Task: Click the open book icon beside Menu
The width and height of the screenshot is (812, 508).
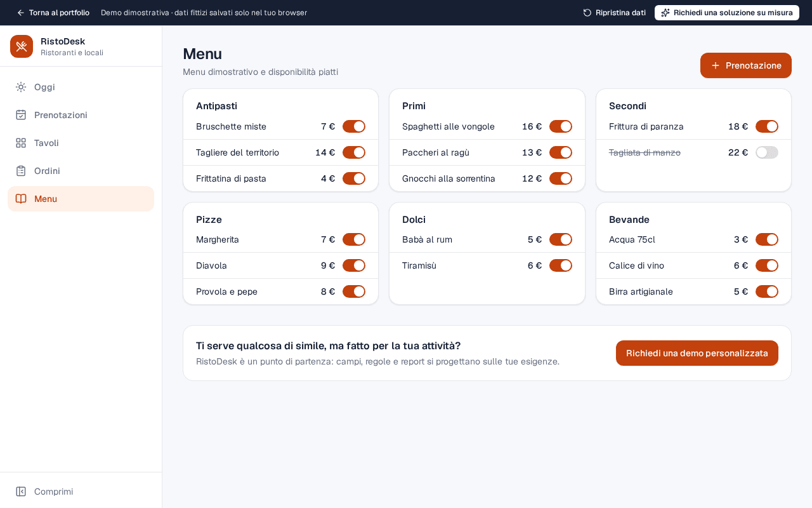Action: point(21,199)
